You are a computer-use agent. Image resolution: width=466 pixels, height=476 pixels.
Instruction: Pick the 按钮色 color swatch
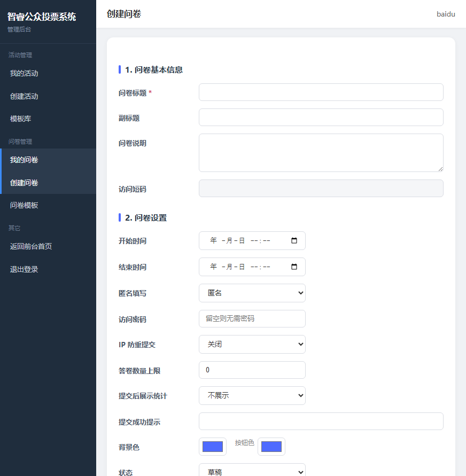click(x=271, y=447)
